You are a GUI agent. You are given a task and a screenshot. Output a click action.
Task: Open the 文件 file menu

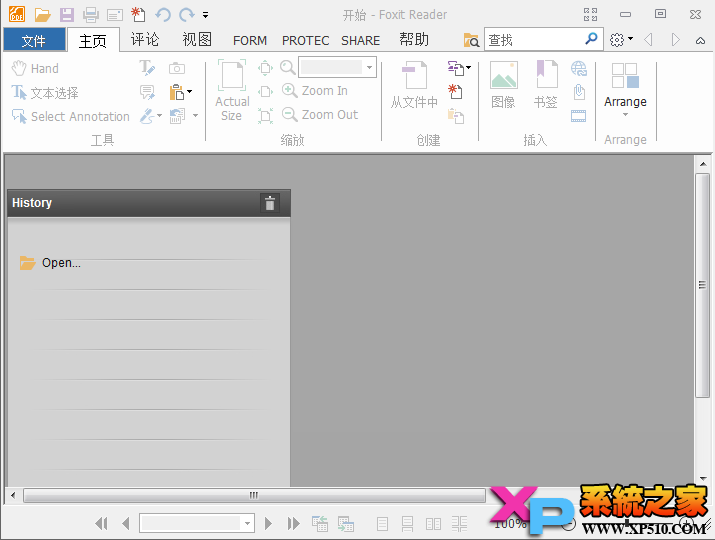34,40
